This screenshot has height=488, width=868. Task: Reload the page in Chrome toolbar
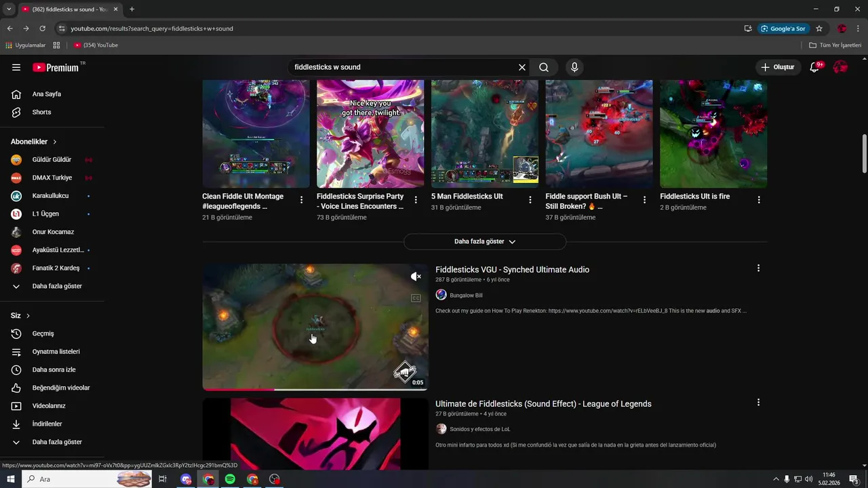tap(43, 28)
